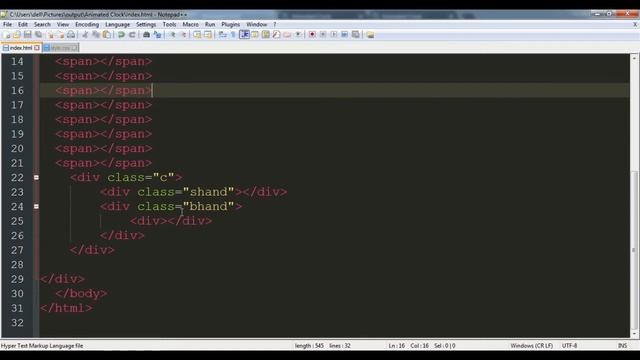Click the Paste toolbar icon
Viewport: 640px width, 360px height.
click(x=107, y=35)
